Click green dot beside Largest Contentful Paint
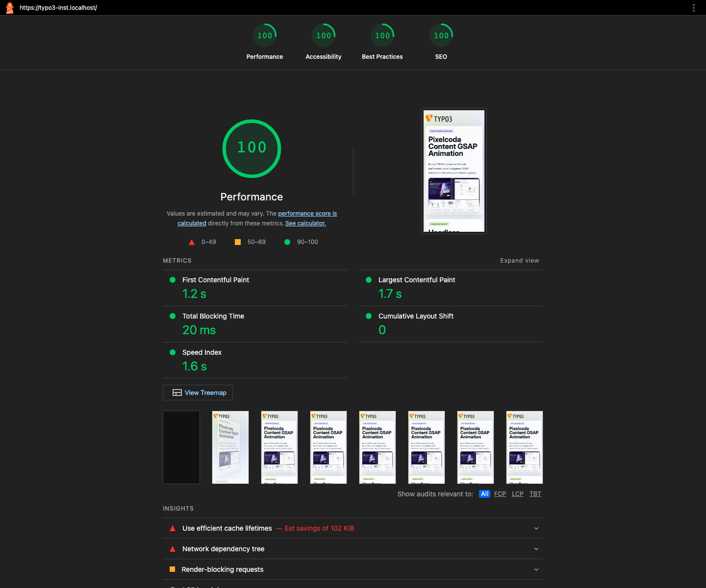 [x=369, y=280]
